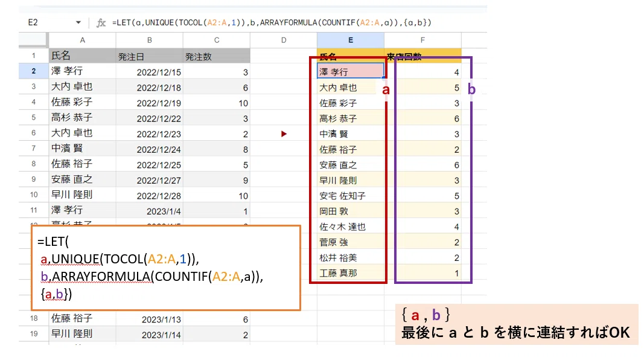Select row 5 header
Screen dimensions: 644x357
click(34, 118)
